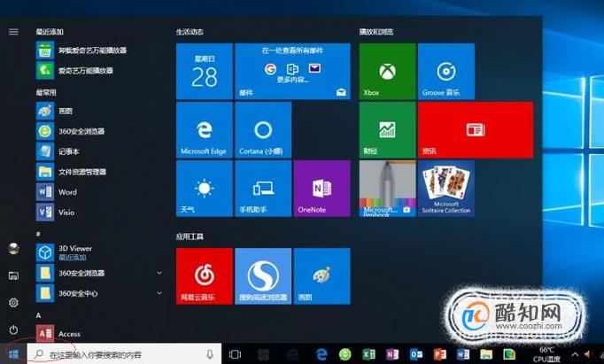The width and height of the screenshot is (604, 364).
Task: Focus the taskbar search box
Action: pyautogui.click(x=124, y=354)
